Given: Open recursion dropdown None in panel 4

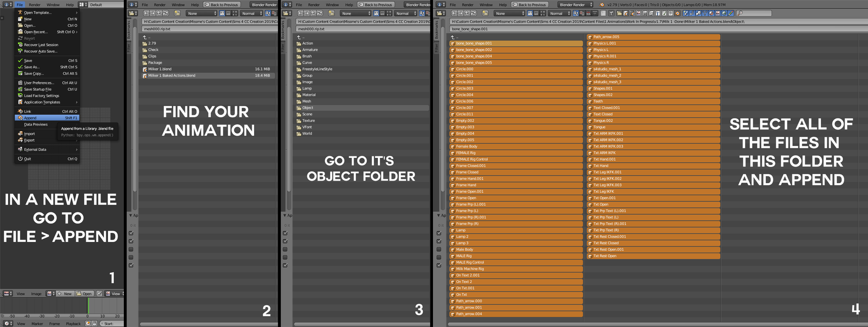Looking at the screenshot, I should [x=509, y=13].
